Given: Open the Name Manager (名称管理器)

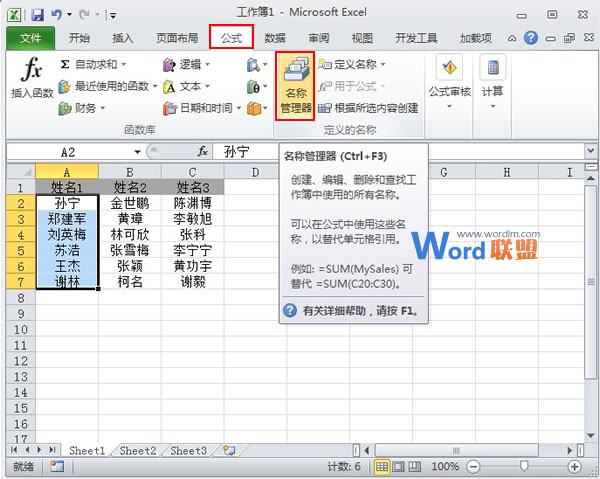Looking at the screenshot, I should [x=295, y=85].
